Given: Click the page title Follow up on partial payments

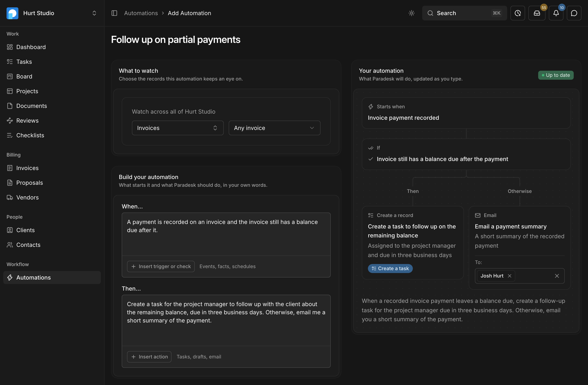Looking at the screenshot, I should (175, 40).
